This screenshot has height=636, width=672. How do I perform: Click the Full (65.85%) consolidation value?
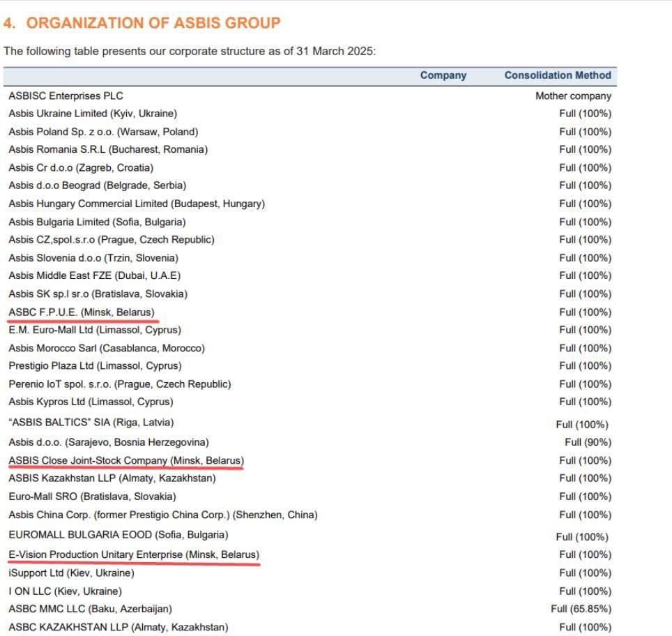tap(580, 609)
